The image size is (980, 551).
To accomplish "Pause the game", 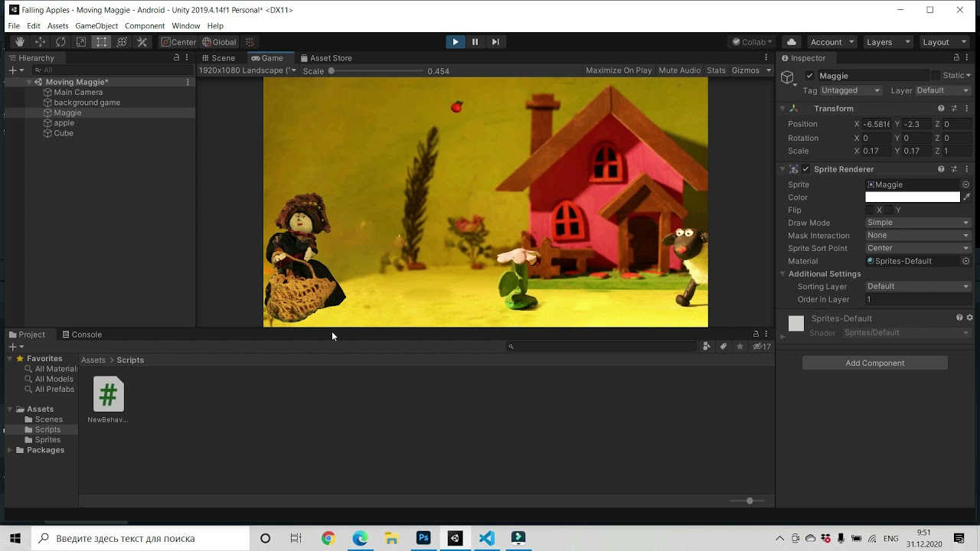I will click(475, 42).
